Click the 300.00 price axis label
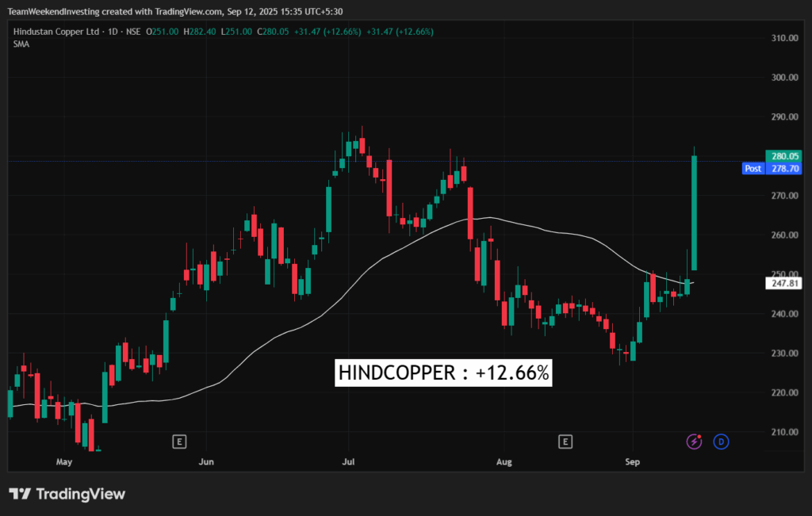The height and width of the screenshot is (516, 812). tap(784, 77)
